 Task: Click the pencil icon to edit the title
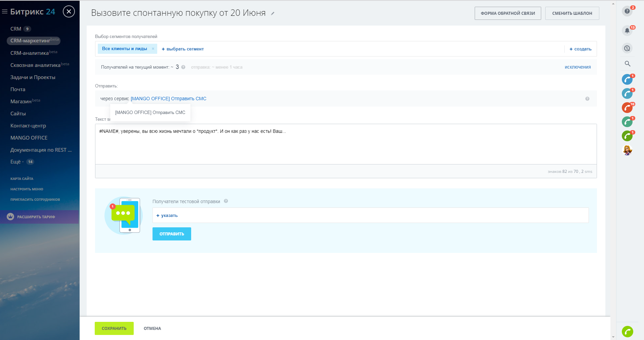click(x=273, y=14)
